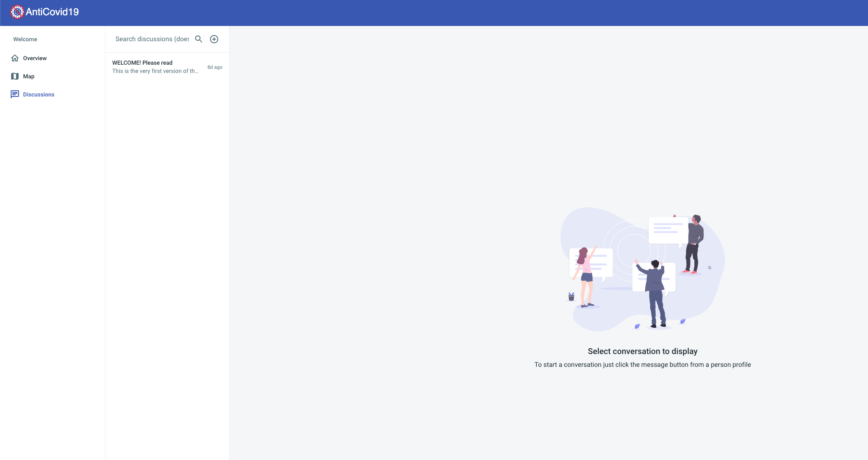Click the magnifier search icon

[x=198, y=39]
